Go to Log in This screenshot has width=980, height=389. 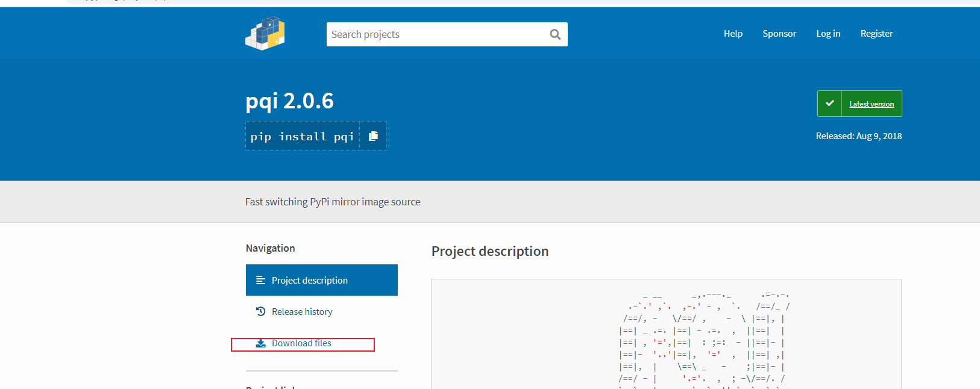coord(828,34)
